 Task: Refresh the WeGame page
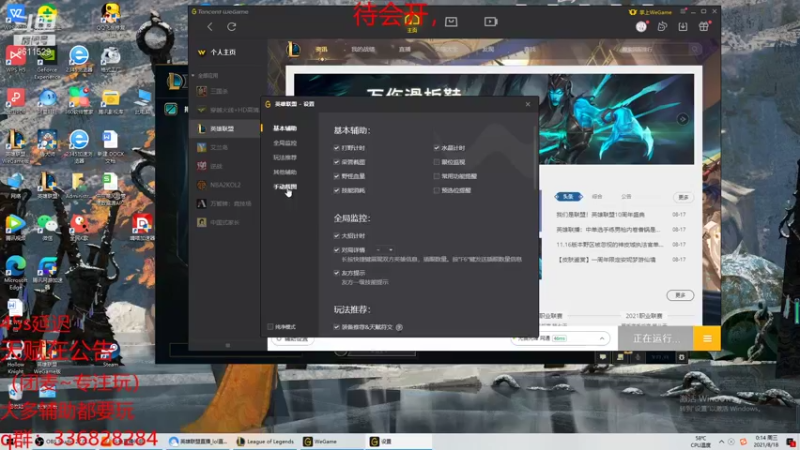point(232,27)
